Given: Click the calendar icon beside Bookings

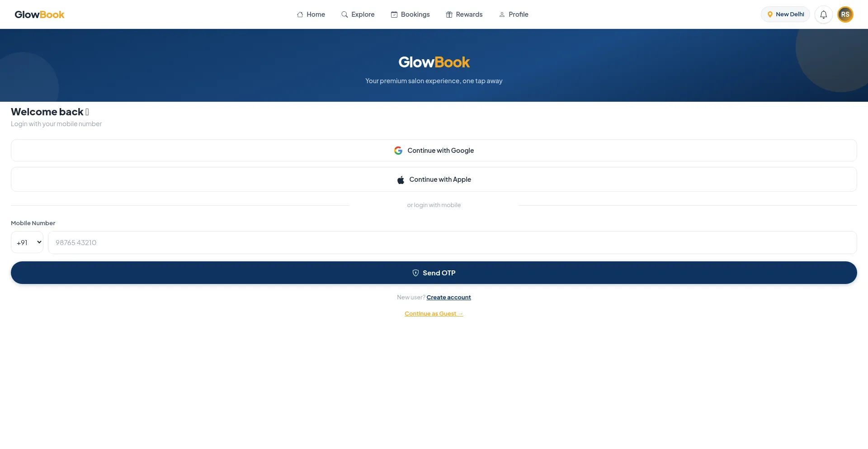Looking at the screenshot, I should (x=394, y=14).
